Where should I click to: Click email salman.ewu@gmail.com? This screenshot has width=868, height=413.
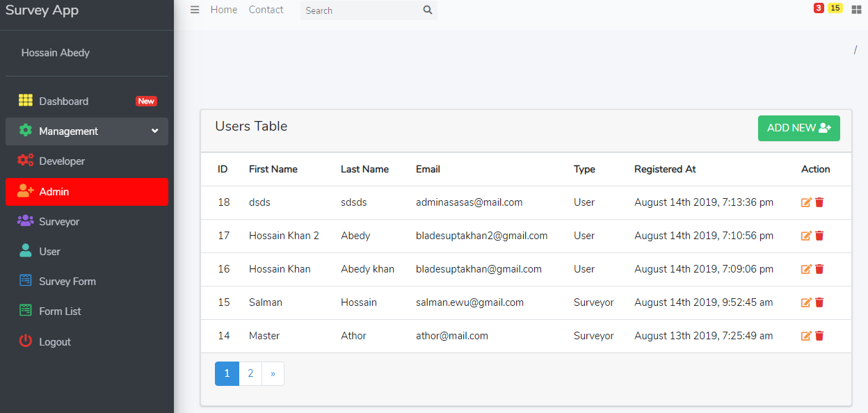pos(470,302)
